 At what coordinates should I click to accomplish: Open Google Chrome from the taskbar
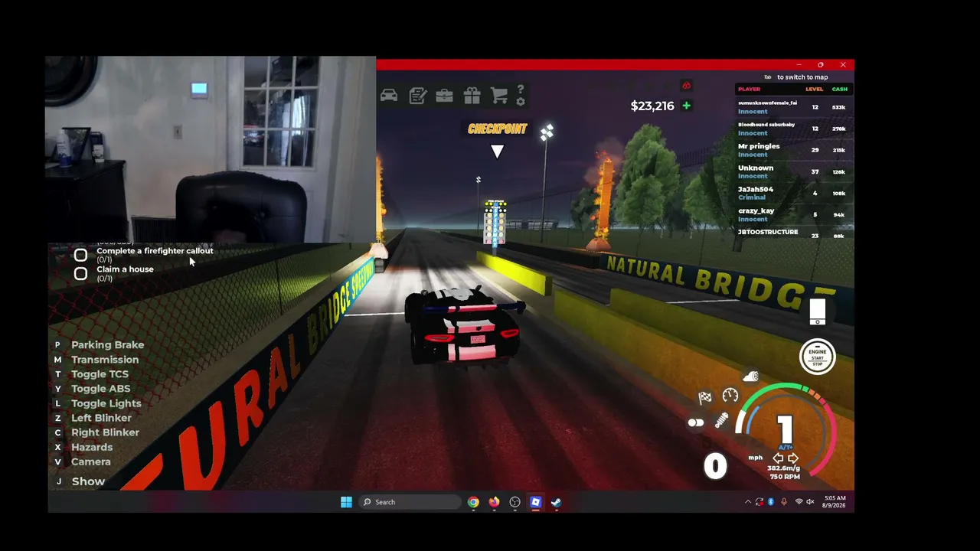(x=473, y=502)
